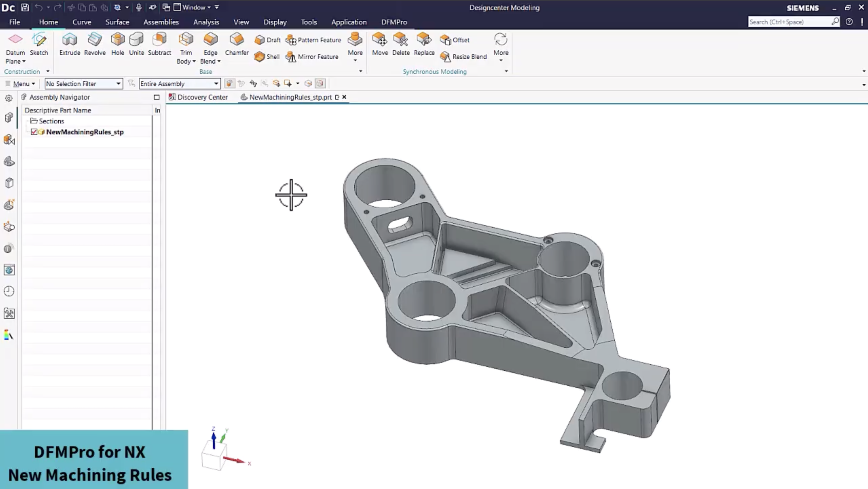This screenshot has height=489, width=868.
Task: Select the Unite boolean tool
Action: (136, 45)
